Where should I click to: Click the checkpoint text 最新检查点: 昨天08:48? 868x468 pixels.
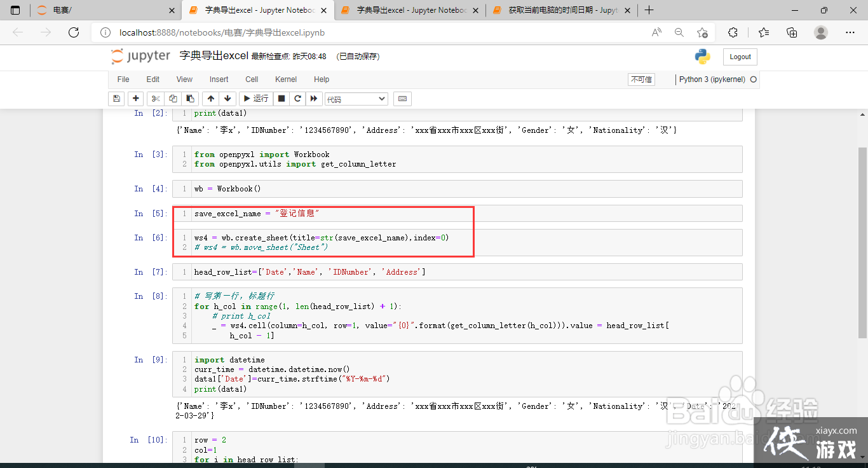click(x=288, y=57)
